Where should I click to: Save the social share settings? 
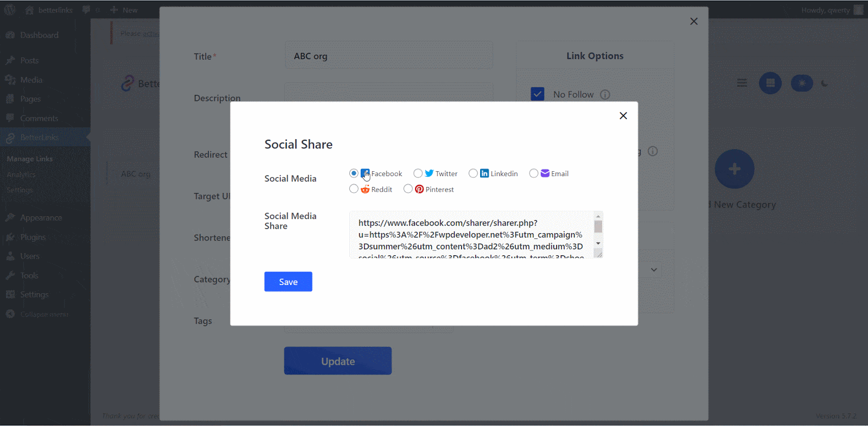(x=288, y=282)
